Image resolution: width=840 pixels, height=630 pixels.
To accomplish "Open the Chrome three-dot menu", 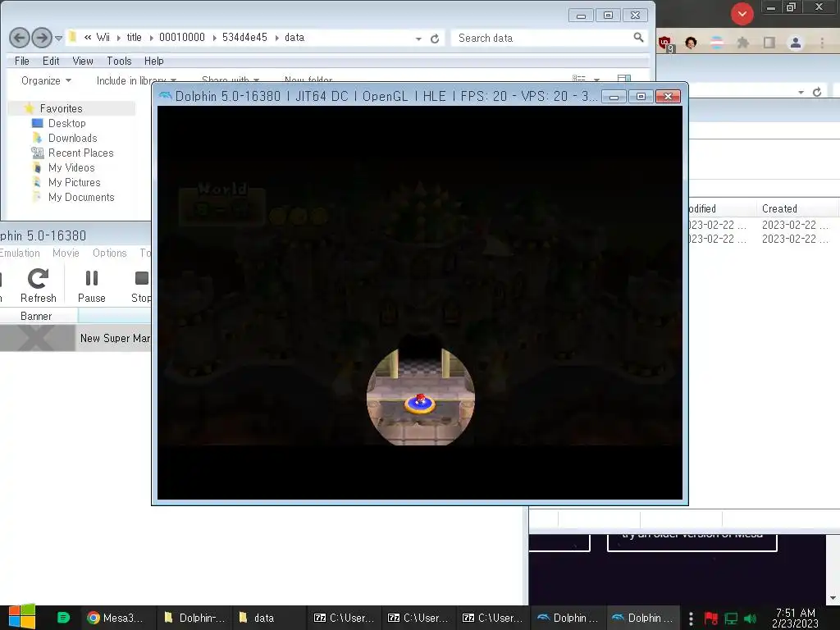I will point(822,43).
